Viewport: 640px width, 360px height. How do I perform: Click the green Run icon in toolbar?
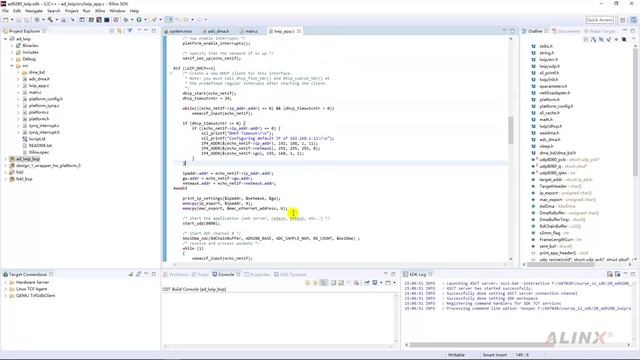139,20
